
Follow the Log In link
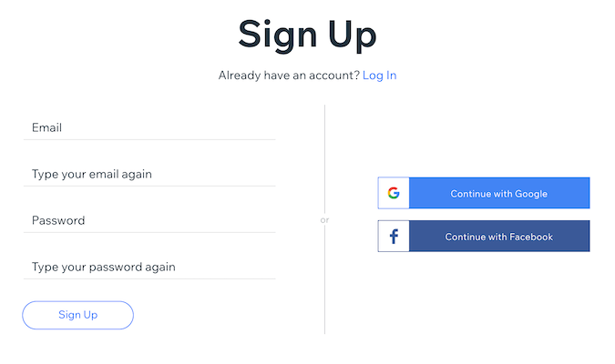pyautogui.click(x=379, y=76)
